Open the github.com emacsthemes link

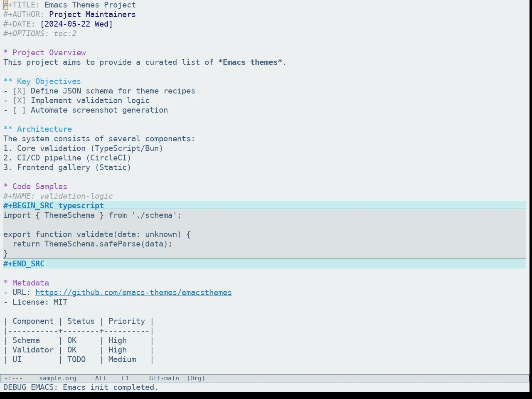pyautogui.click(x=133, y=293)
